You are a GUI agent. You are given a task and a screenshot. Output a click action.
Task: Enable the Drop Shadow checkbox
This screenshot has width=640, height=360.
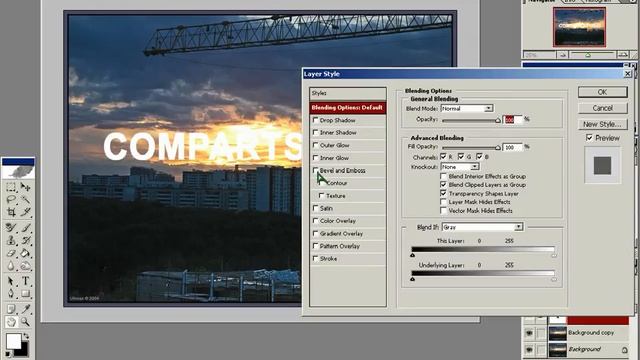point(316,120)
